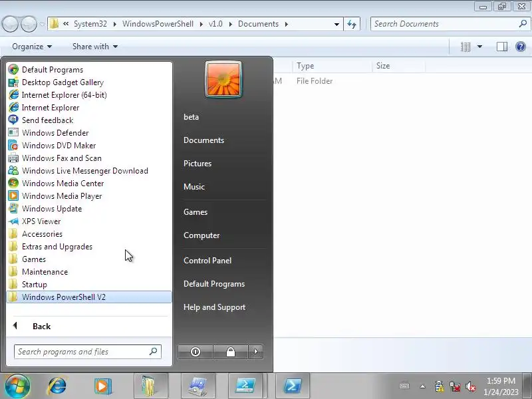The image size is (532, 399).
Task: Open Explorer help icon
Action: 521,47
